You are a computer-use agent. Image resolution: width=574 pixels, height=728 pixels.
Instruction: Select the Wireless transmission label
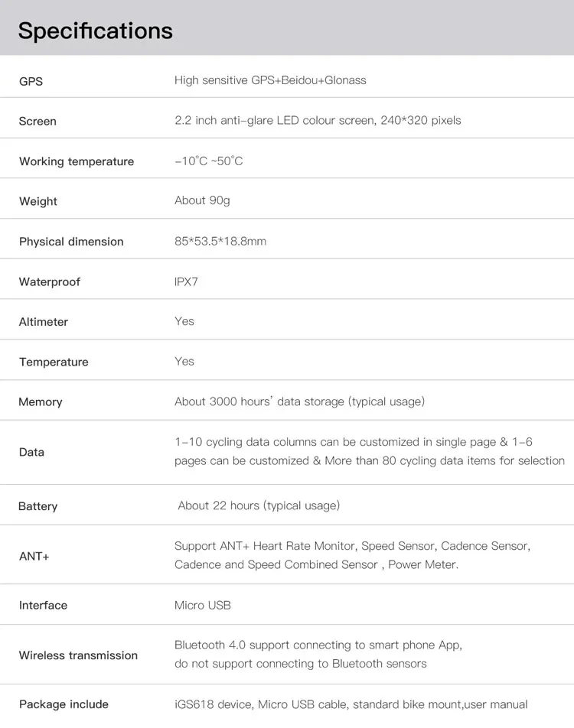[x=78, y=655]
